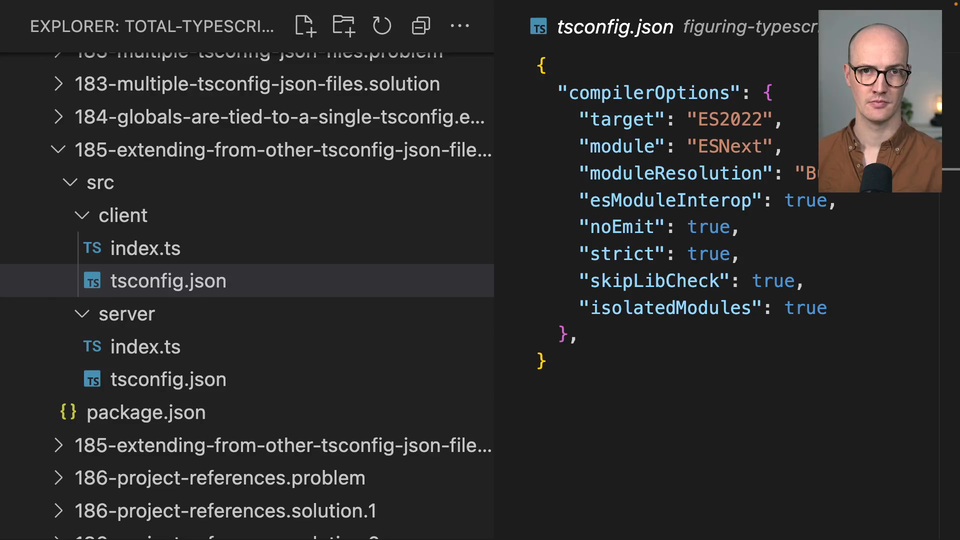Click the "ES2022" target value in editor
Image resolution: width=960 pixels, height=540 pixels.
pyautogui.click(x=732, y=120)
